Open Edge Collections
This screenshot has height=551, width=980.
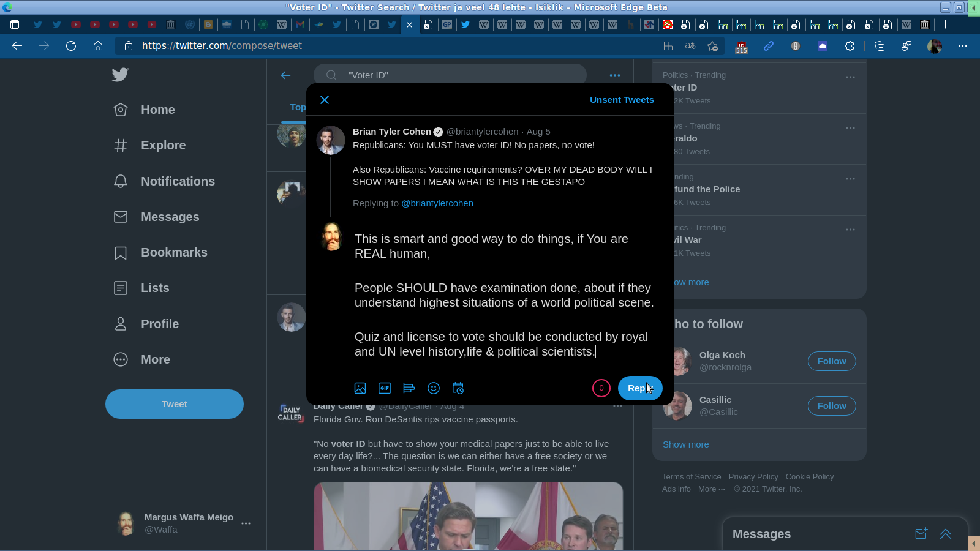pos(880,46)
